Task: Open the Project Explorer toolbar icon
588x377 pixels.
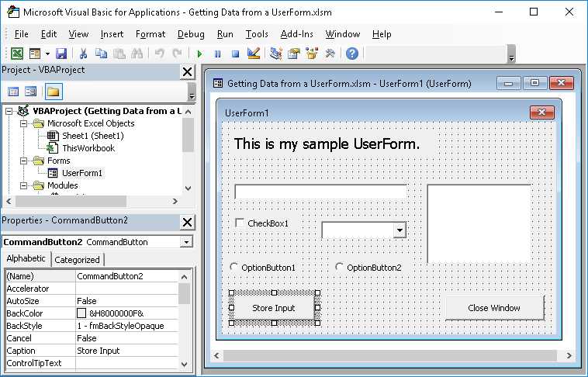Action: point(276,54)
